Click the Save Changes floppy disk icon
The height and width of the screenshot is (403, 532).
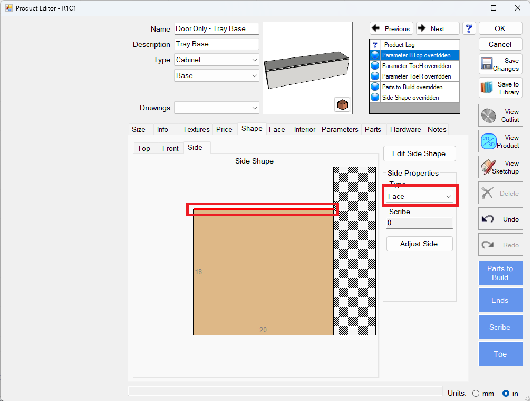coord(487,64)
